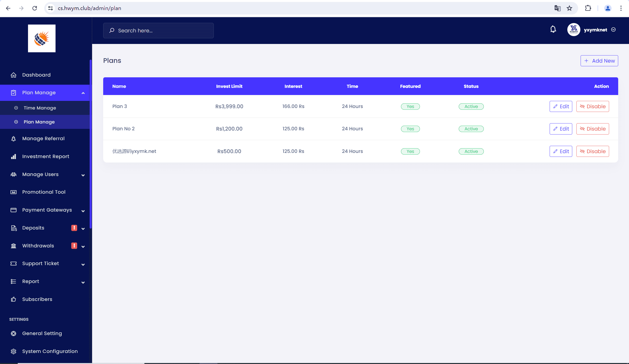Open Time Manage submenu item
Image resolution: width=629 pixels, height=364 pixels.
click(x=40, y=108)
